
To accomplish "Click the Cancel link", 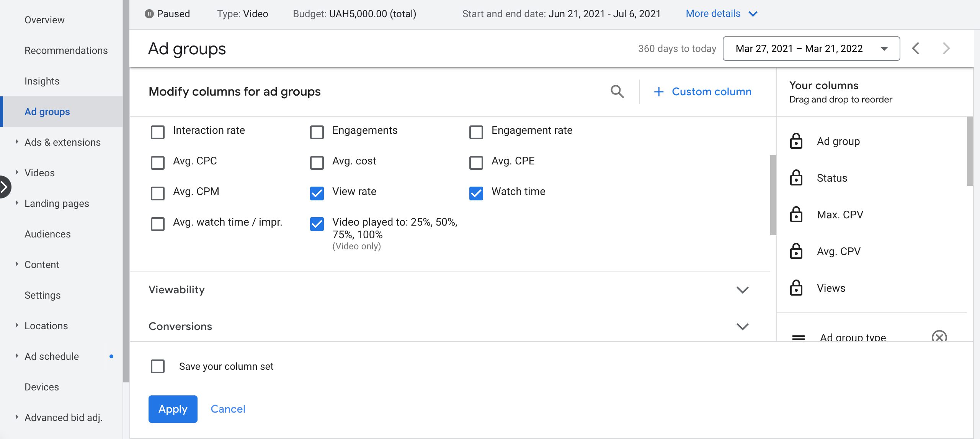I will (228, 409).
